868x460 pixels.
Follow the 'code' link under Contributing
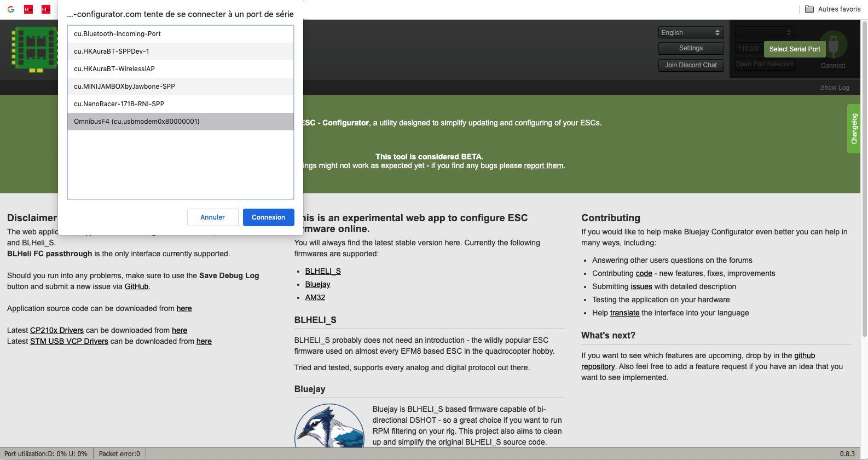coord(644,273)
